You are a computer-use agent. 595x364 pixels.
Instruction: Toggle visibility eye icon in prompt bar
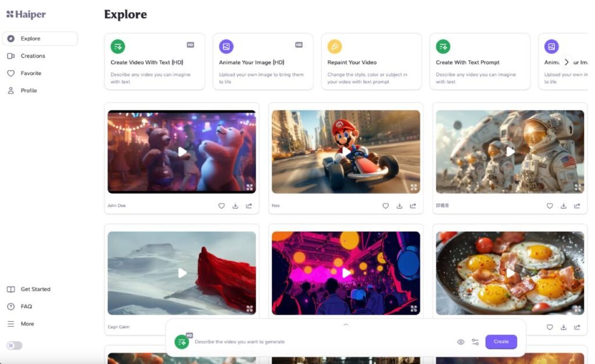pyautogui.click(x=461, y=342)
